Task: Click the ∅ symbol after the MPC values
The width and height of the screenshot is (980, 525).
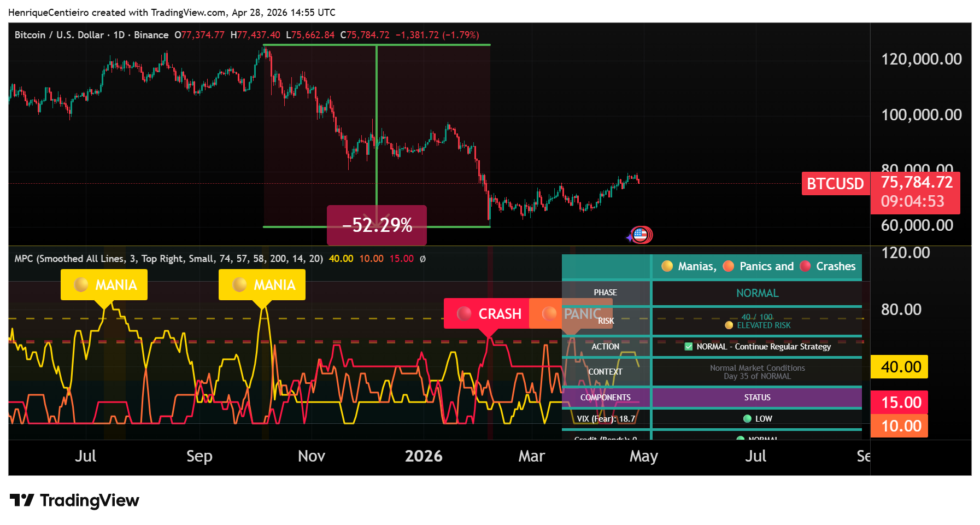Action: (422, 259)
